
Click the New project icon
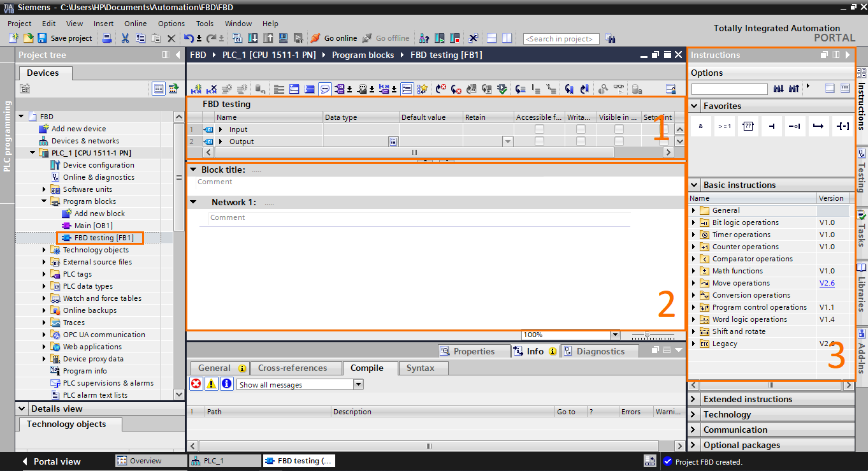pos(13,38)
